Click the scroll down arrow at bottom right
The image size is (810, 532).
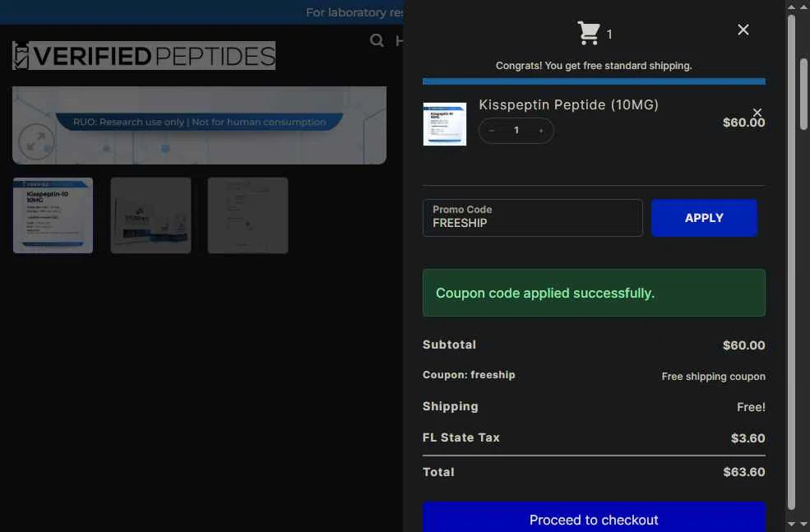click(x=803, y=524)
